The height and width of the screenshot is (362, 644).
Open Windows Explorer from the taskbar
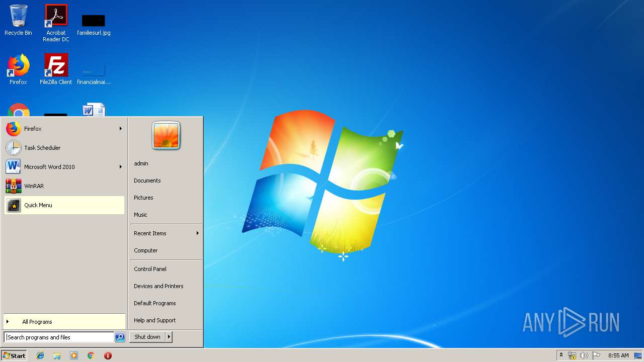pyautogui.click(x=57, y=355)
